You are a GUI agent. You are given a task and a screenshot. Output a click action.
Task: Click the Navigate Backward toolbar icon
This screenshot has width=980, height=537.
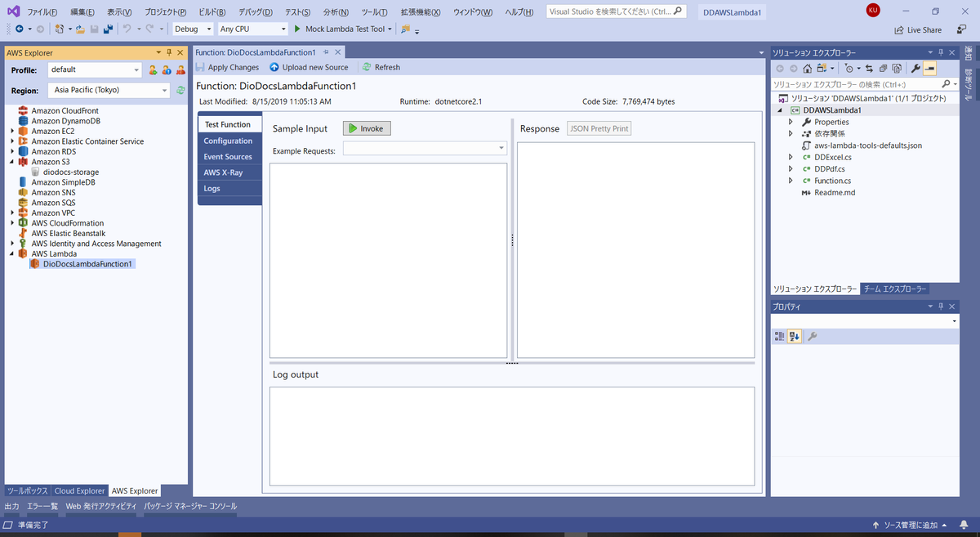19,29
